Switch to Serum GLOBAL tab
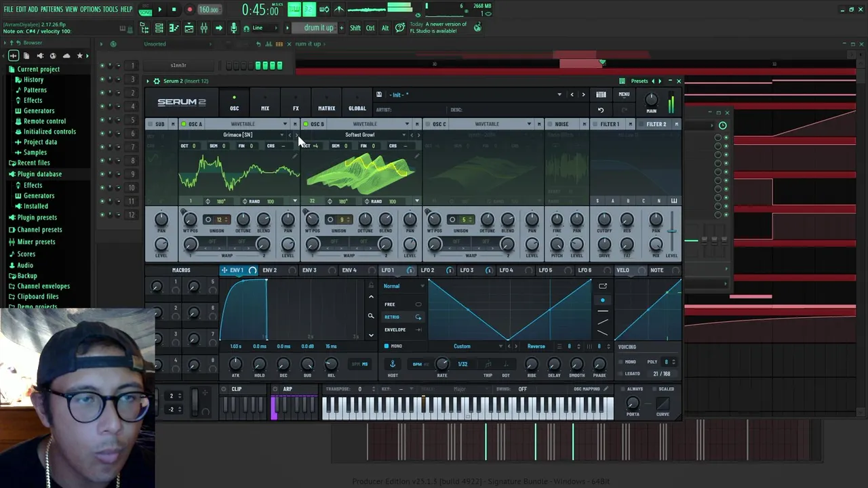This screenshot has height=488, width=868. coord(357,102)
